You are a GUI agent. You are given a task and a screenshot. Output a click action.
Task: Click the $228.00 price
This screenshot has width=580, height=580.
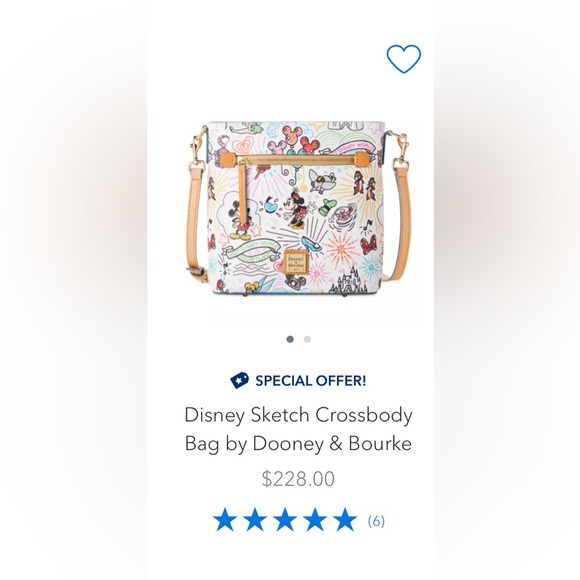point(298,479)
